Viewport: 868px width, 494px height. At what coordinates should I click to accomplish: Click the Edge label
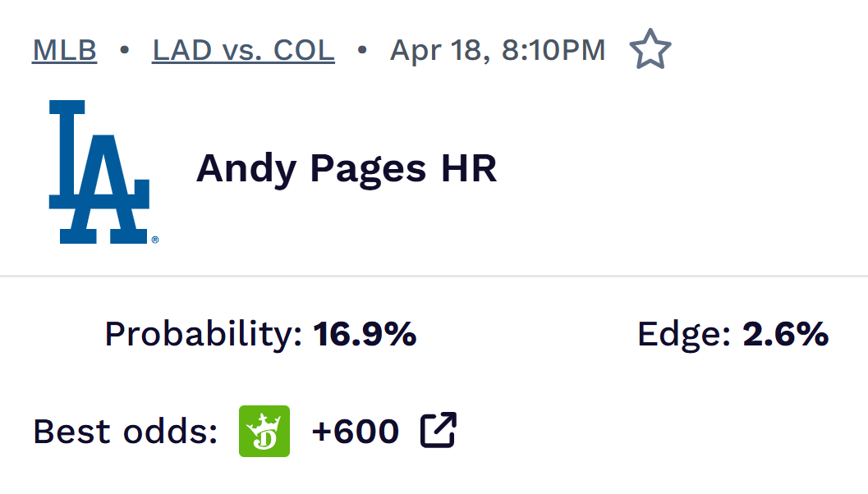[684, 334]
